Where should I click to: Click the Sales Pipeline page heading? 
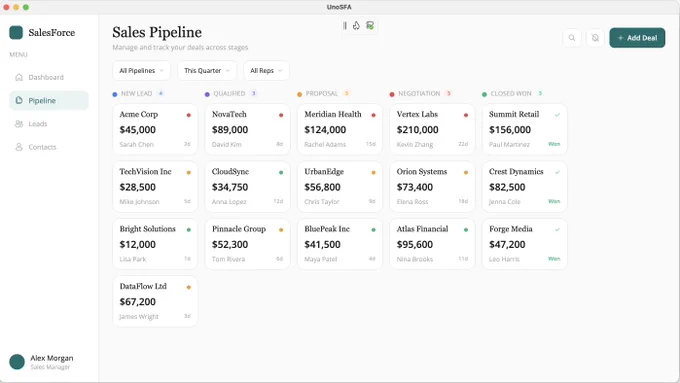[x=157, y=33]
